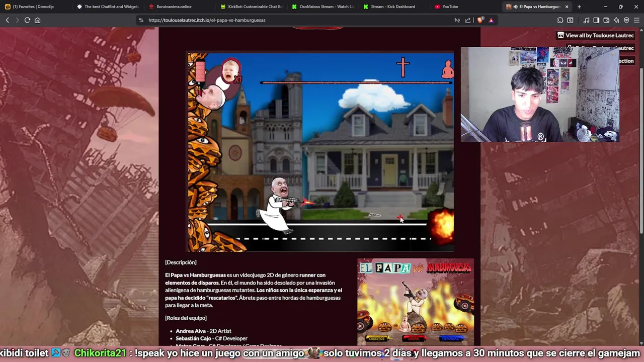Screen dimensions: 644x362
Task: Switch to the YouTube tab
Action: pos(467,7)
